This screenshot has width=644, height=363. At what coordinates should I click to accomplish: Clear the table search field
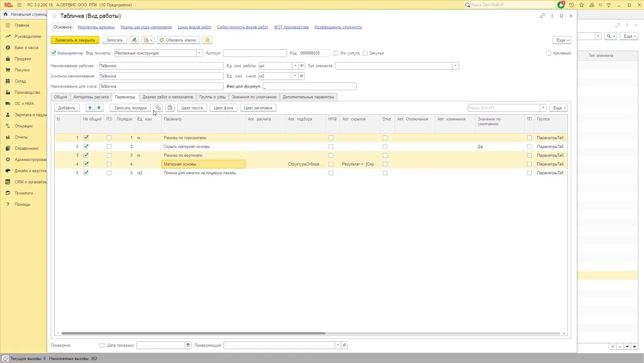pyautogui.click(x=543, y=108)
